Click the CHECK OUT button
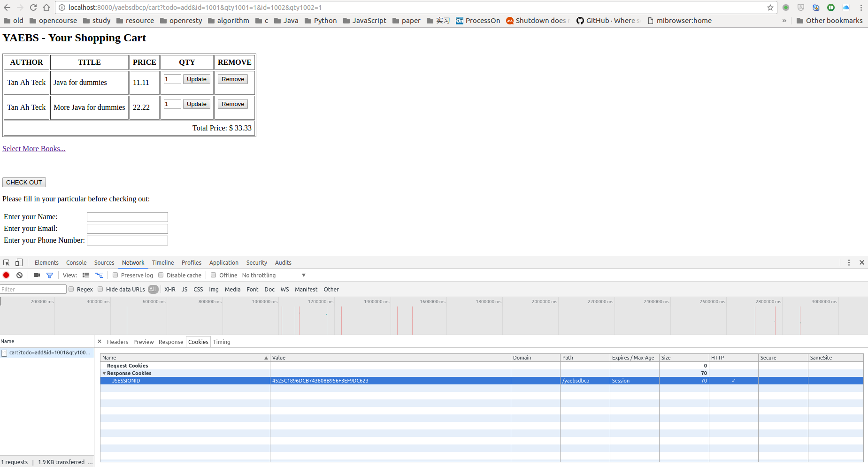 [24, 183]
